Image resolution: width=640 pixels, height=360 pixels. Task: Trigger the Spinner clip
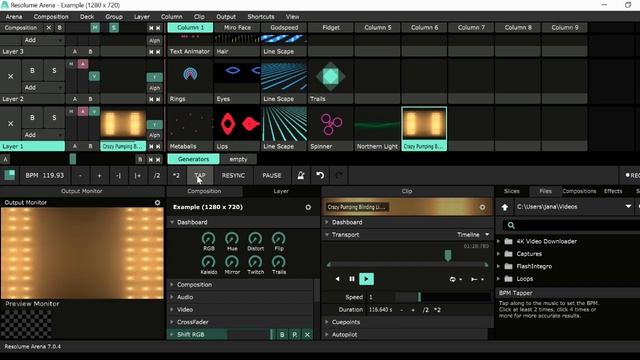pyautogui.click(x=331, y=124)
